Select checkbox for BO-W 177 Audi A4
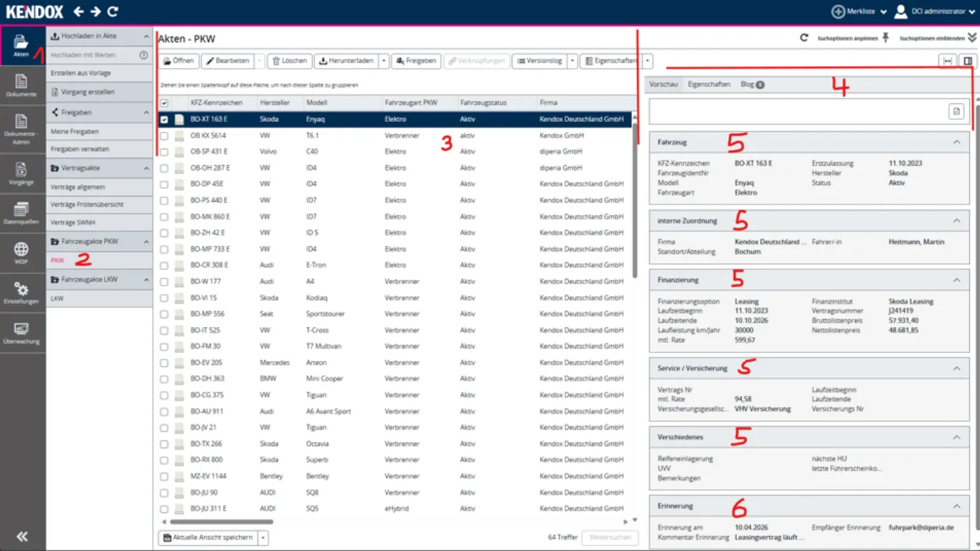 [164, 282]
